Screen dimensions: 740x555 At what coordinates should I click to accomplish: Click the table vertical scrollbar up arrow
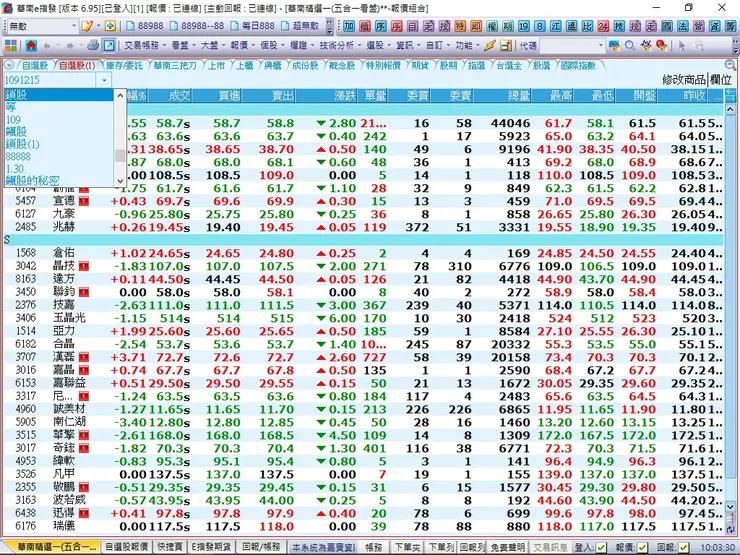[x=730, y=109]
